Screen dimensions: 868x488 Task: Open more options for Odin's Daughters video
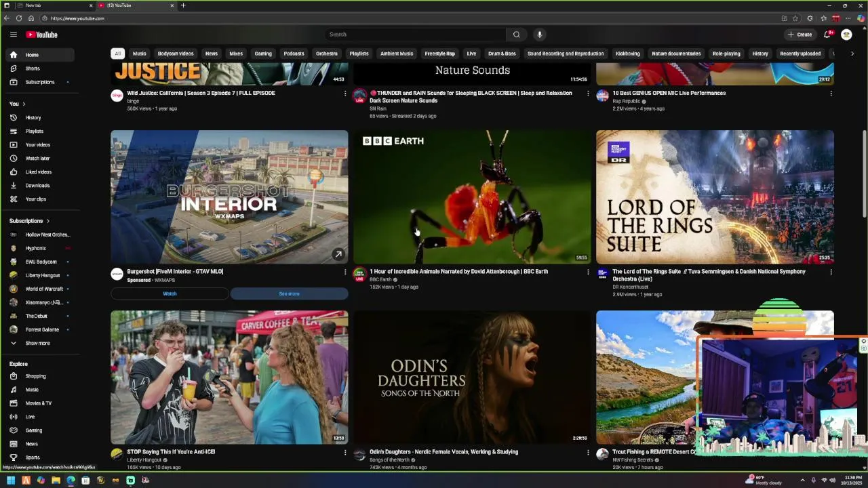(588, 452)
